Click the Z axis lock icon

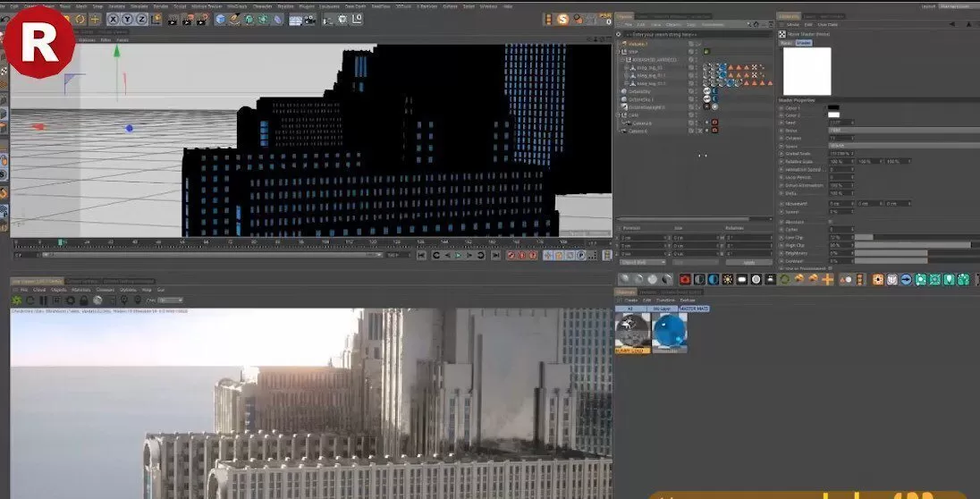pyautogui.click(x=142, y=19)
